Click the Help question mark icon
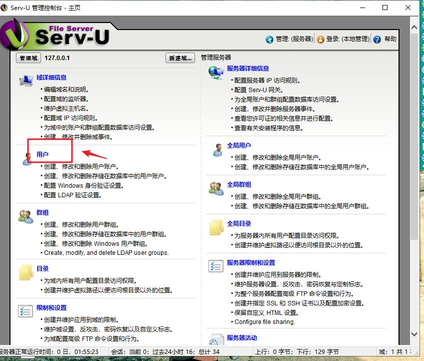Viewport: 424px width, 361px height. coord(377,40)
